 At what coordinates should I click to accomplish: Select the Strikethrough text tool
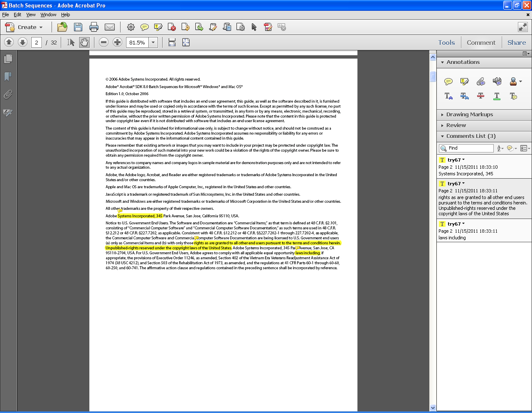(480, 96)
